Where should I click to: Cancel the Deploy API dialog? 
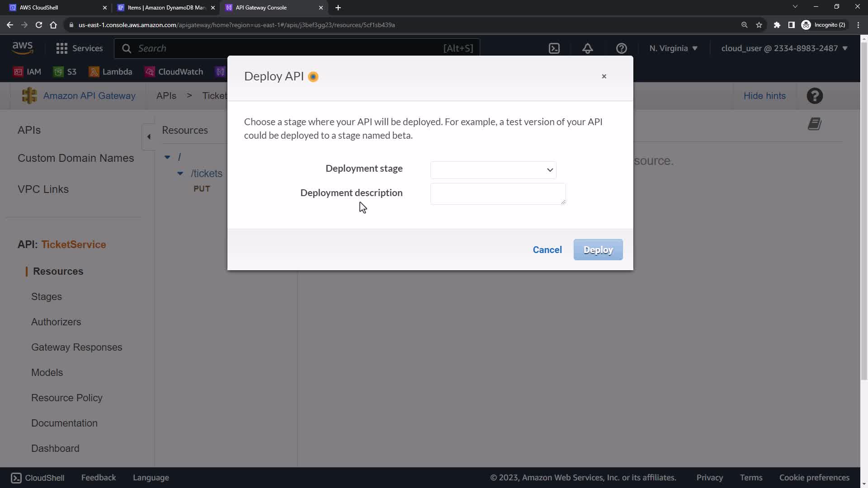tap(547, 250)
